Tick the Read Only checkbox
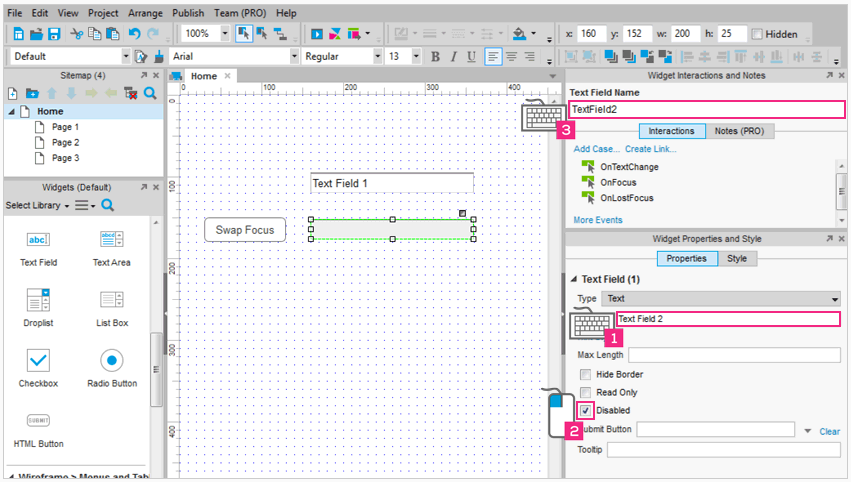 (586, 392)
